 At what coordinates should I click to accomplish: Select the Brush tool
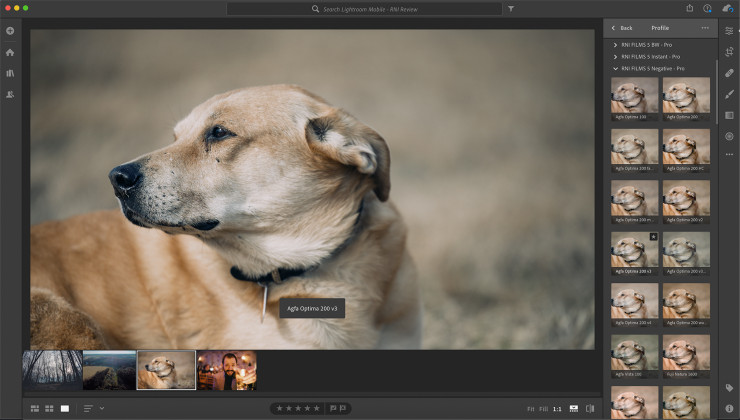click(729, 94)
